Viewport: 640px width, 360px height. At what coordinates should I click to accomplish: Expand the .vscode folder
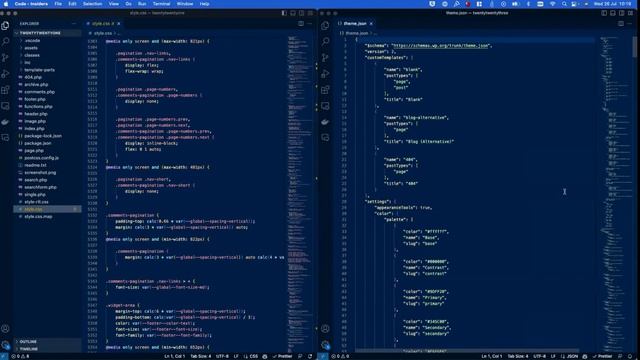(47, 40)
